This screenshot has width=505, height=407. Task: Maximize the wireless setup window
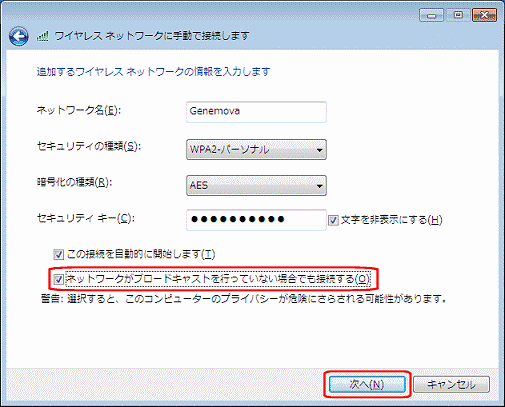tap(458, 15)
